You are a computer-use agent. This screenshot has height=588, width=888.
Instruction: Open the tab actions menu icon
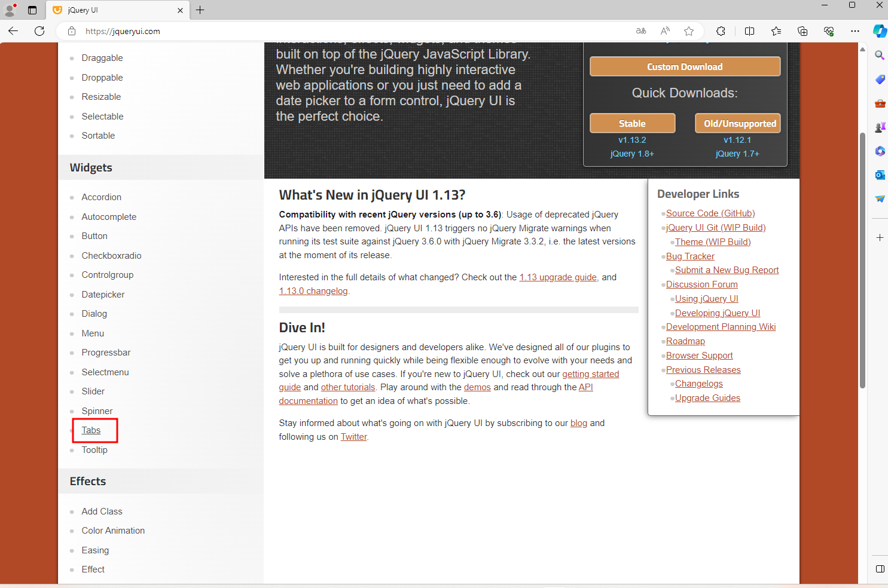tap(32, 10)
